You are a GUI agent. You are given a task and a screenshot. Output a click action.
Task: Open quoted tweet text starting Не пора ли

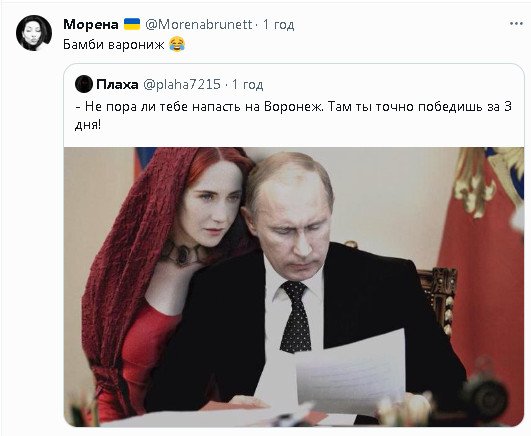click(x=293, y=116)
